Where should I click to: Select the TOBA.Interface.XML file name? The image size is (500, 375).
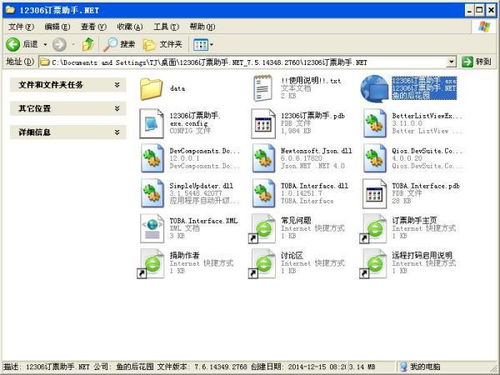tap(204, 220)
